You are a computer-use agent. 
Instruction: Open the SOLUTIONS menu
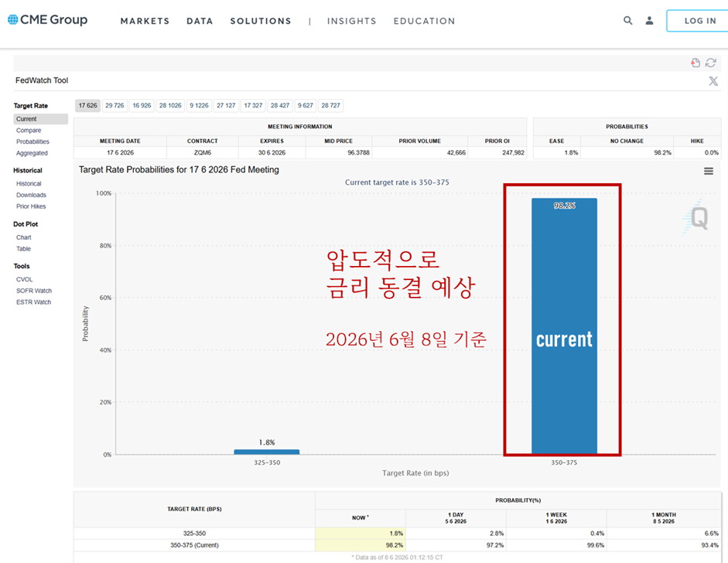pyautogui.click(x=261, y=21)
